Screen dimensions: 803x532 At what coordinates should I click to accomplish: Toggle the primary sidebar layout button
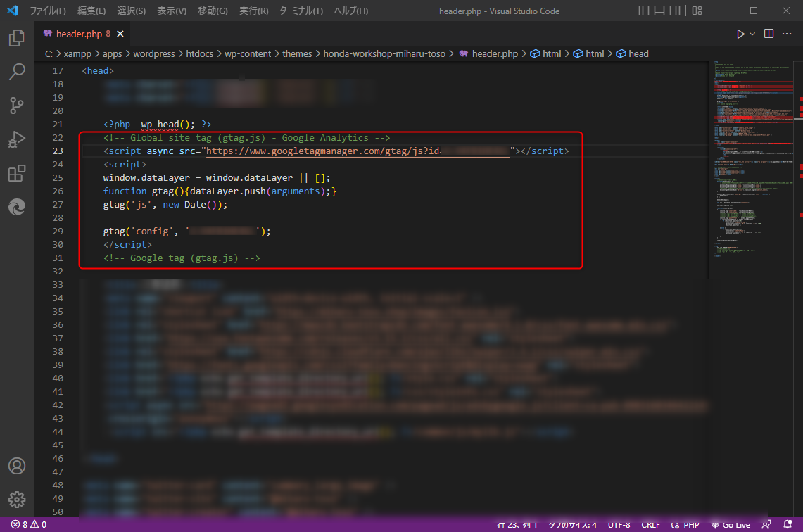(644, 11)
